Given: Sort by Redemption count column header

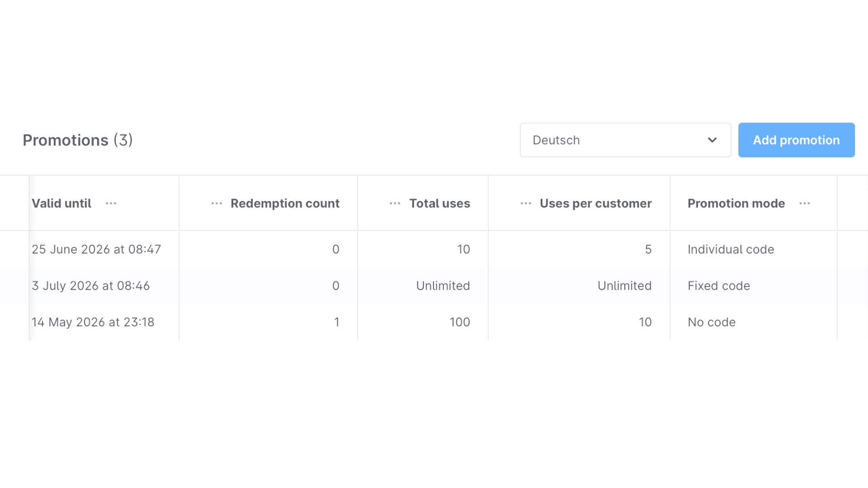Looking at the screenshot, I should tap(285, 203).
